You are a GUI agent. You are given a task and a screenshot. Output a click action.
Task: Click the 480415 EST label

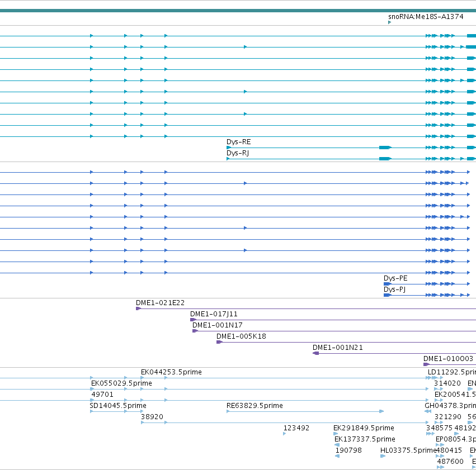click(x=449, y=450)
